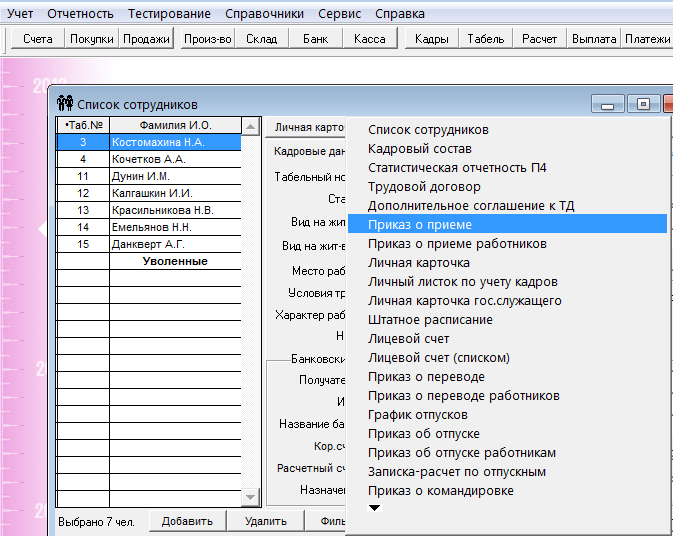Image resolution: width=673 pixels, height=536 pixels.
Task: Choose Приказ об отпуске работникам
Action: [x=507, y=453]
